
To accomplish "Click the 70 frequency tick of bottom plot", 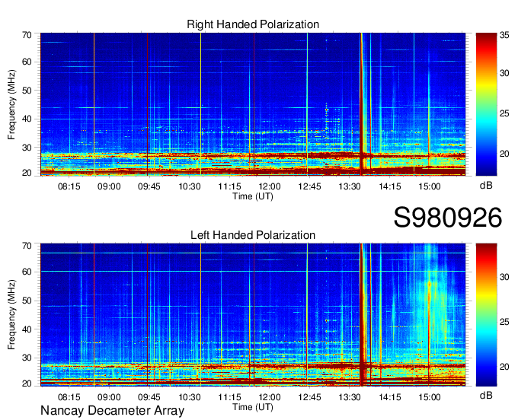I will pyautogui.click(x=27, y=246).
